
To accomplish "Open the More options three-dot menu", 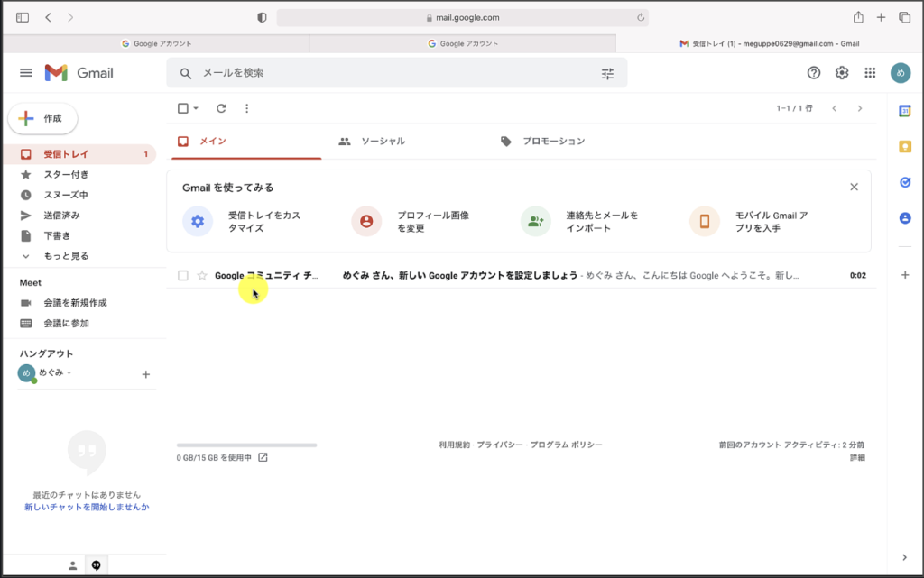I will coord(247,108).
